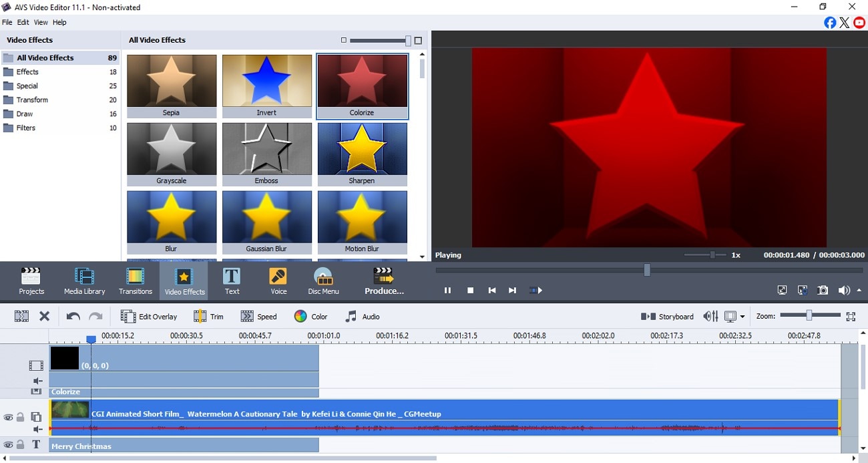Take a snapshot of the preview

[x=823, y=290]
